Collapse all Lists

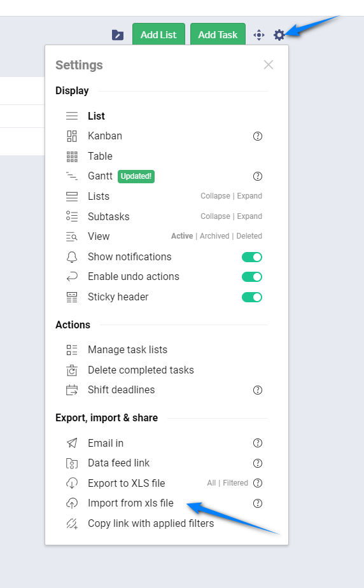(215, 196)
